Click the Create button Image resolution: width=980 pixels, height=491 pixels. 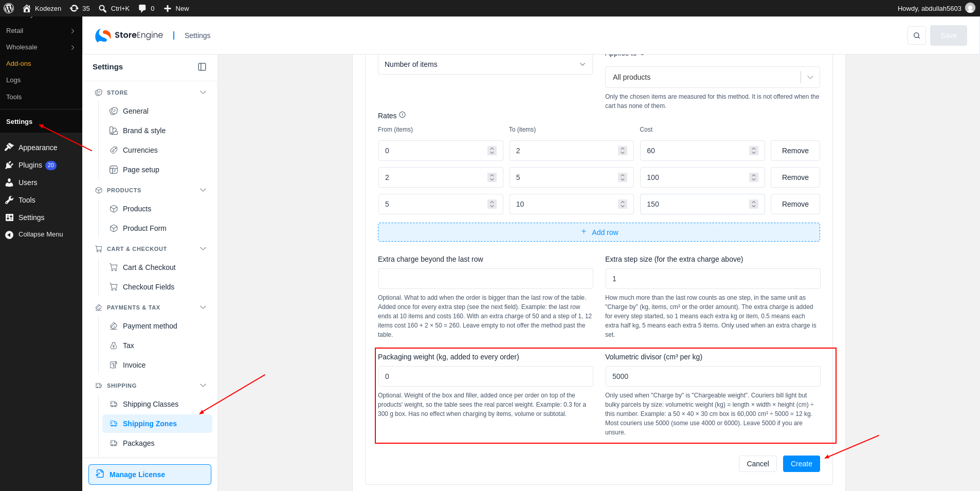[x=801, y=464]
